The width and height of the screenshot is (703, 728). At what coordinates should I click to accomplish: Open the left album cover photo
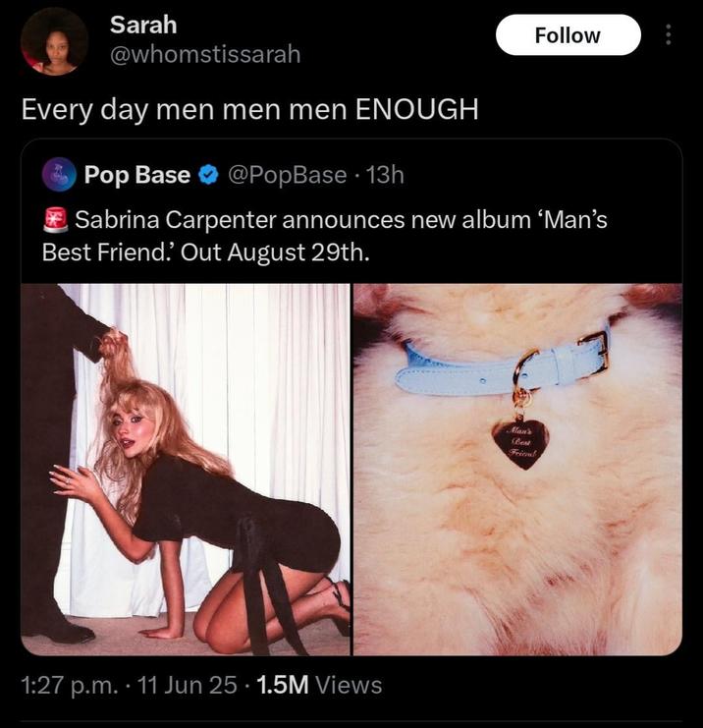(x=186, y=470)
